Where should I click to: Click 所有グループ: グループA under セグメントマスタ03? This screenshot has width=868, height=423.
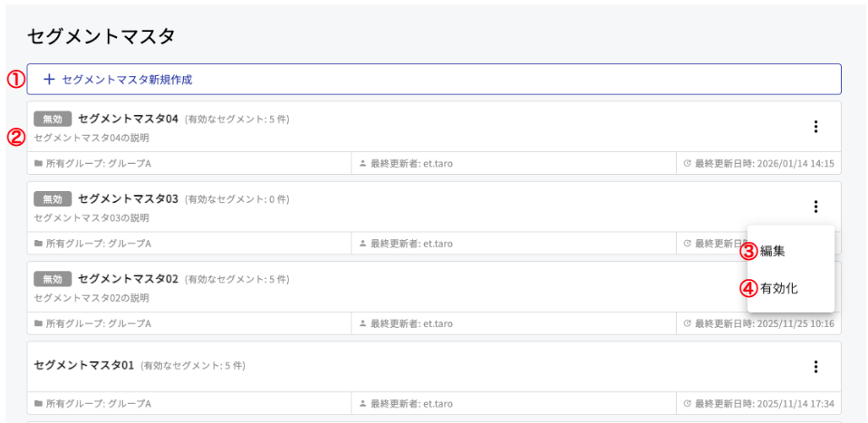coord(99,244)
